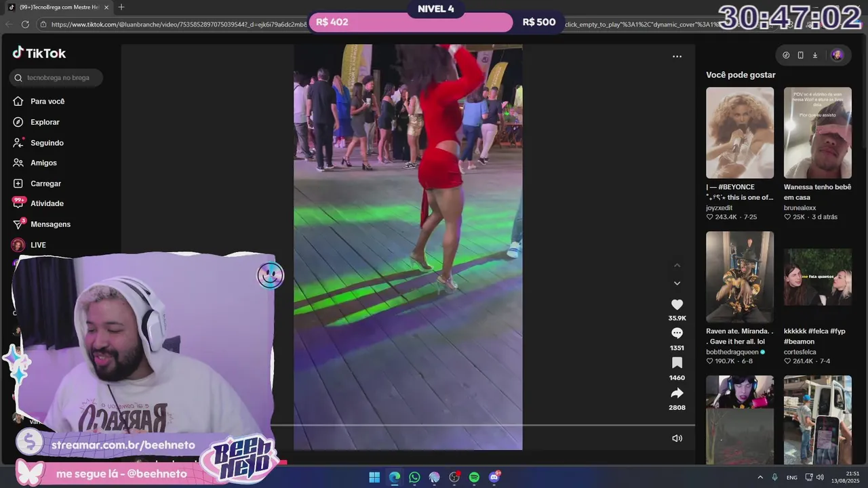This screenshot has height=488, width=868.
Task: Select the TecnoBrega com Mestre browser tab
Action: (58, 7)
